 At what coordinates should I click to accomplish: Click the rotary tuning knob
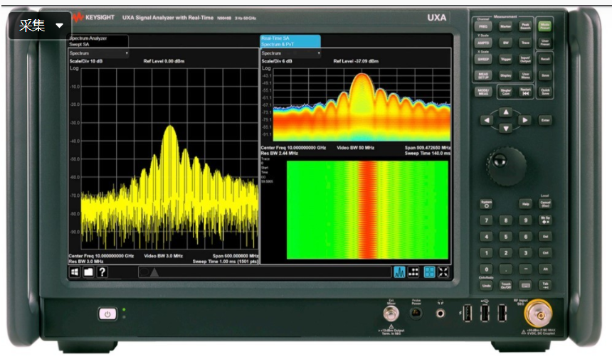coord(506,166)
